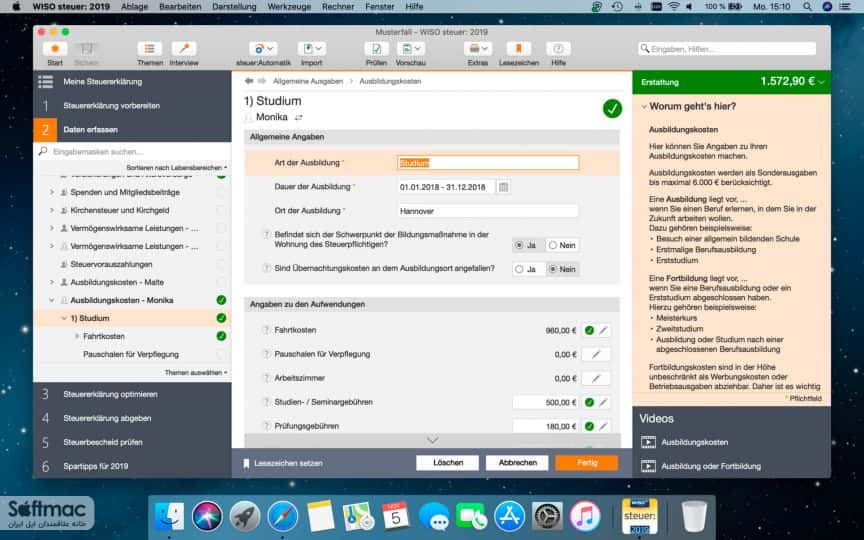Expand more rows with bottom chevron
The height and width of the screenshot is (540, 864).
click(x=433, y=440)
